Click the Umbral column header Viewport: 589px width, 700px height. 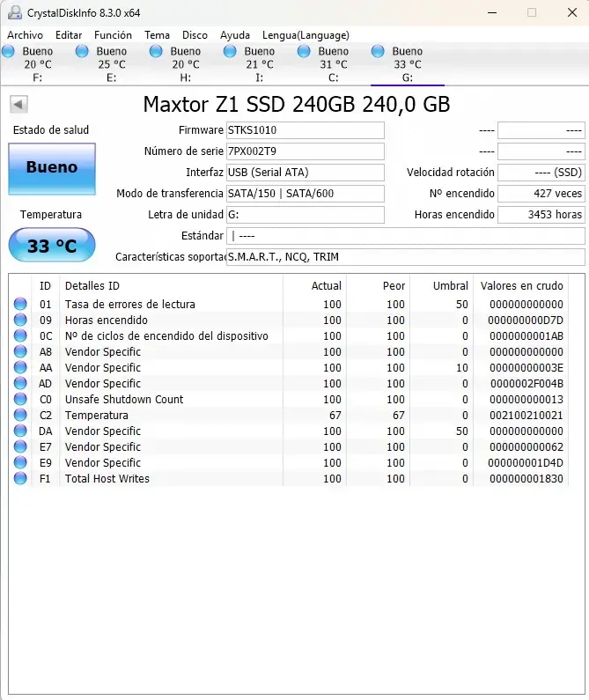(442, 285)
